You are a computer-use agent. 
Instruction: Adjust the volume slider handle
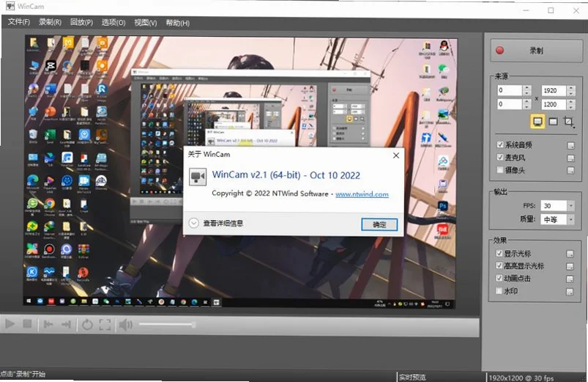193,325
